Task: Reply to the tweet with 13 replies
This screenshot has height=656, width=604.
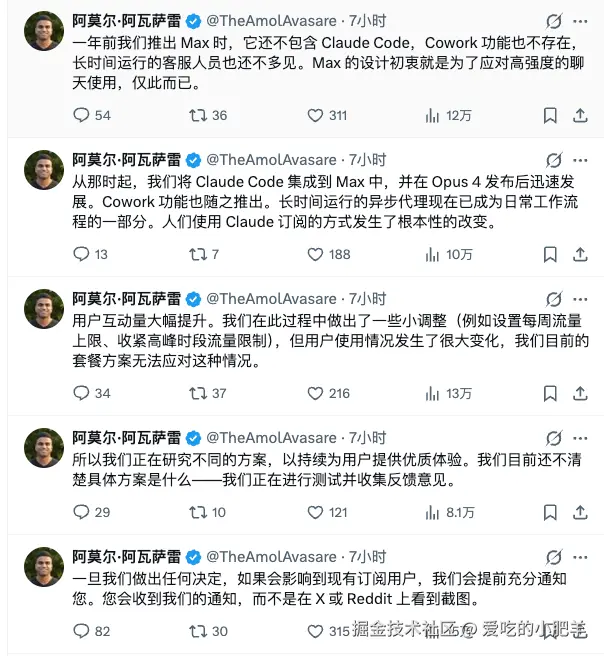Action: 82,255
